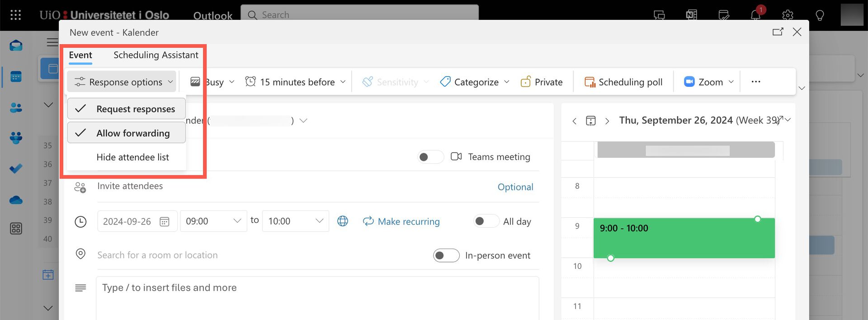
Task: Open Scheduling poll
Action: click(x=623, y=82)
